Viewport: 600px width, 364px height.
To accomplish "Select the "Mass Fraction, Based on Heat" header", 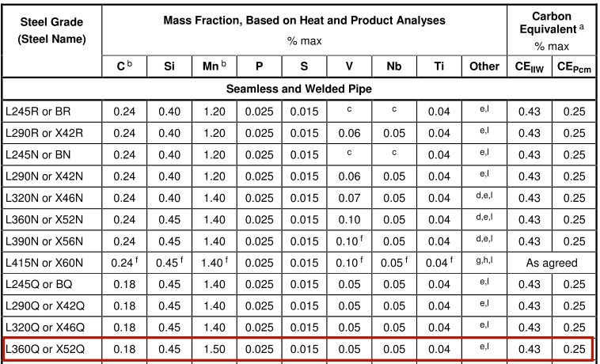I will (304, 21).
